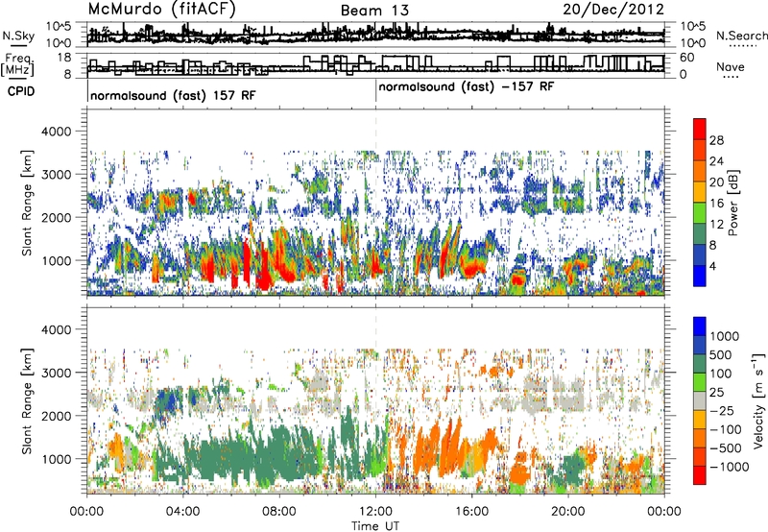Click the gray -25 to 25 velocity colorbar segment
Viewport: 768px width, 532px height.
(700, 400)
